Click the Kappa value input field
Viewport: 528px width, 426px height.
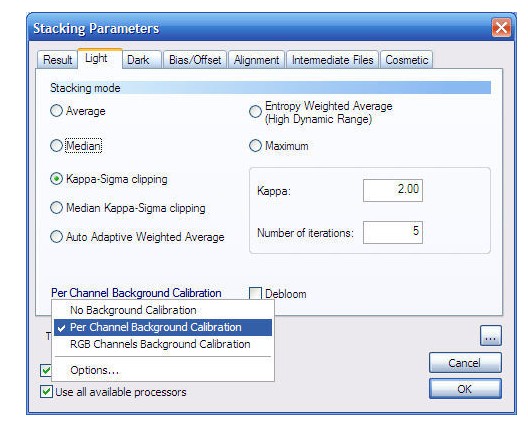393,190
